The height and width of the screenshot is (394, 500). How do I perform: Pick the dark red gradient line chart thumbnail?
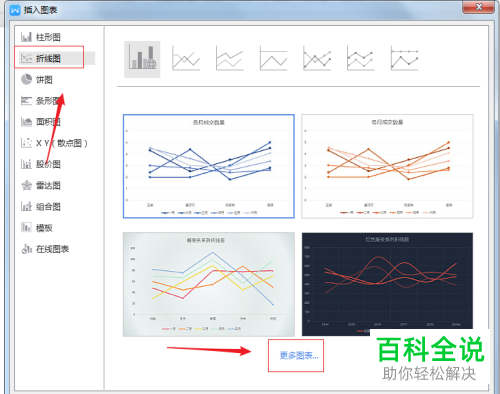coord(387,284)
